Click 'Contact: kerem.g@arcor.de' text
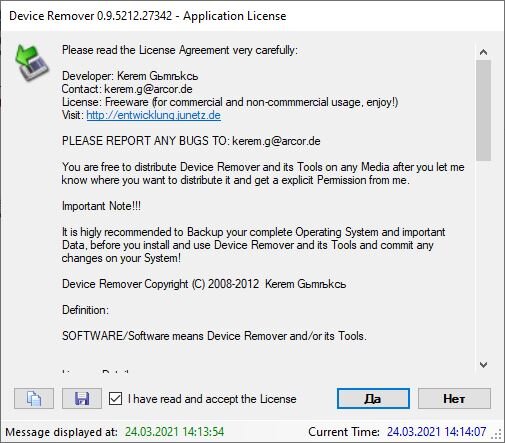Image resolution: width=505 pixels, height=443 pixels. pyautogui.click(x=127, y=89)
